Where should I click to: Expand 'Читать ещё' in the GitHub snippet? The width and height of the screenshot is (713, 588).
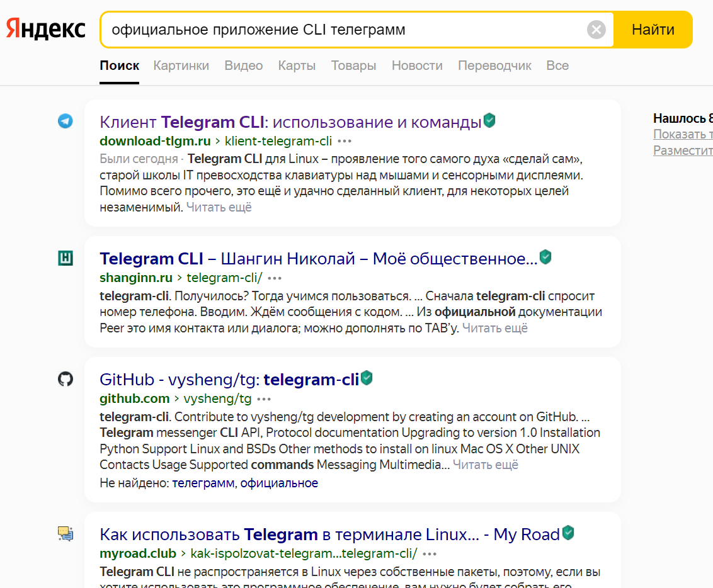pyautogui.click(x=485, y=465)
